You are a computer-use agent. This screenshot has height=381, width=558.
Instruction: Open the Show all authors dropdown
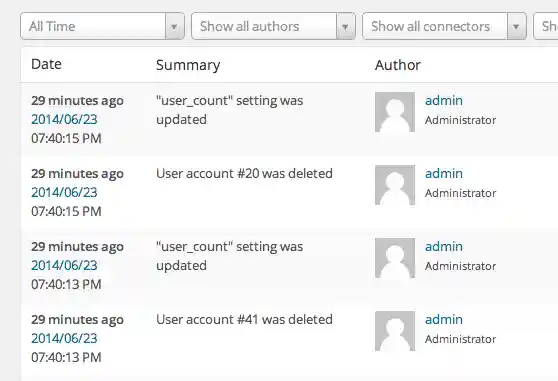click(x=273, y=26)
